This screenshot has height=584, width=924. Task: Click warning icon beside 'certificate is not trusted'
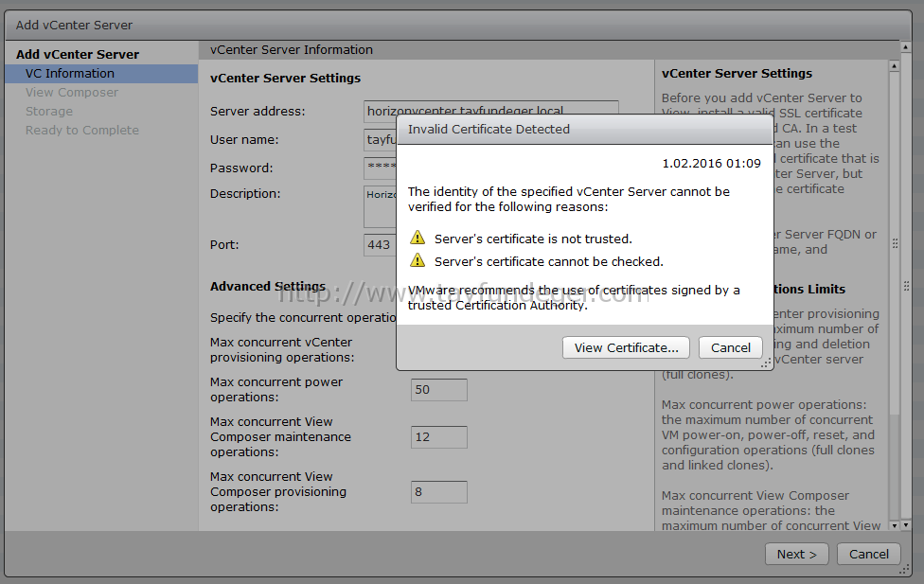tap(418, 238)
